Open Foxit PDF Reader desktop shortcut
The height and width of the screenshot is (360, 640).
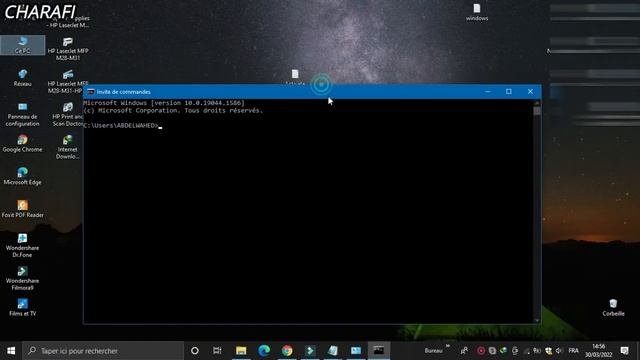(22, 209)
